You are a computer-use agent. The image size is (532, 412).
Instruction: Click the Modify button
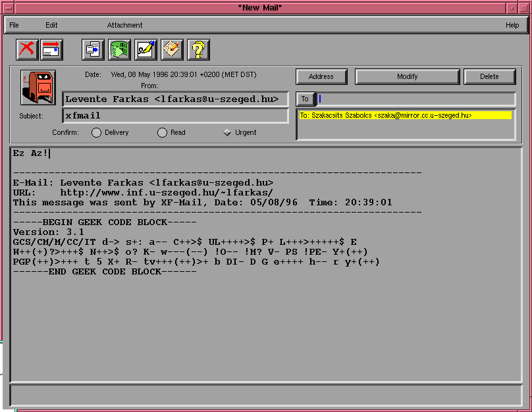(407, 76)
